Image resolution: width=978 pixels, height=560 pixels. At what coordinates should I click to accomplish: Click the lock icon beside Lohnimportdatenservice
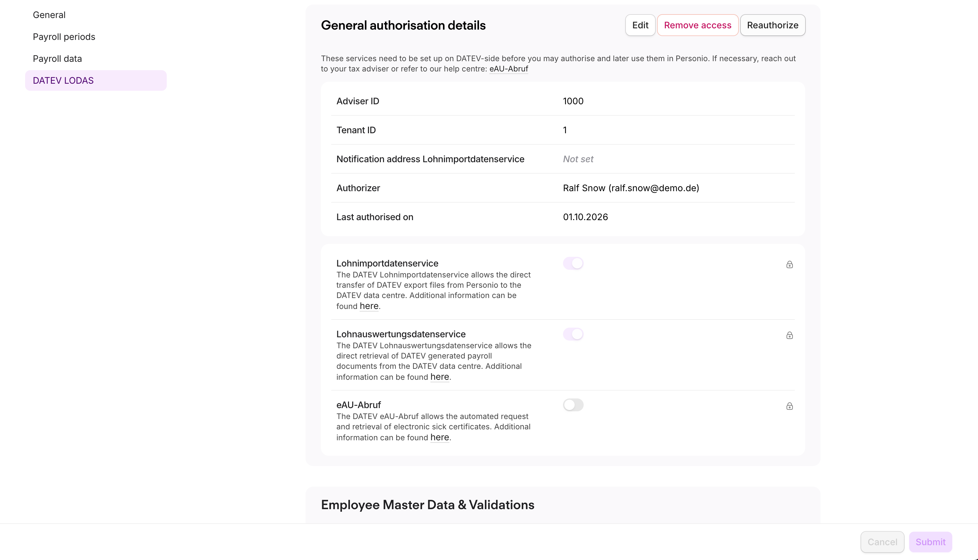[789, 265]
